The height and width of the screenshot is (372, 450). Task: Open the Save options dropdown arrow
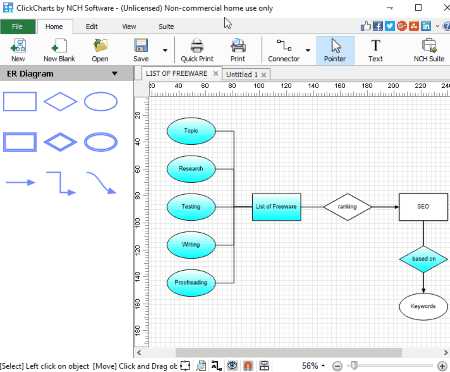click(165, 51)
